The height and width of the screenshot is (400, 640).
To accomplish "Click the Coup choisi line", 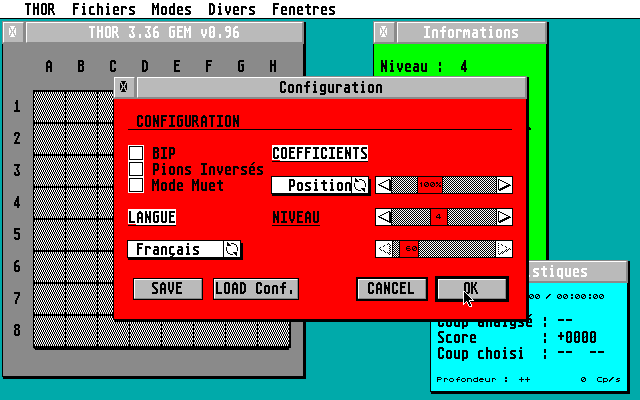I will [x=520, y=353].
